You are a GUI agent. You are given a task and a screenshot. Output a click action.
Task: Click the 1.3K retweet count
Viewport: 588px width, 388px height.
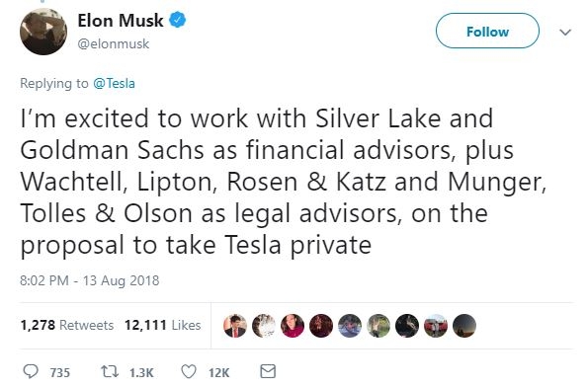pos(141,372)
